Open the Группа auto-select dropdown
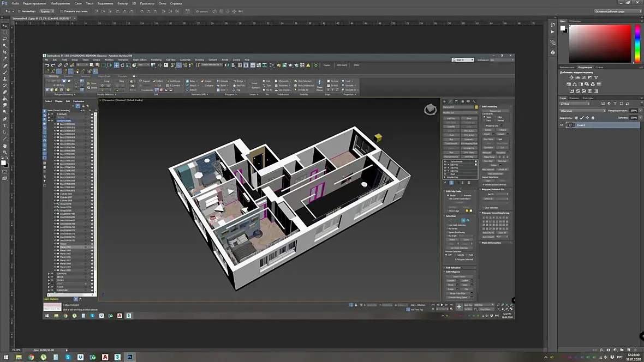644x362 pixels. 46,11
